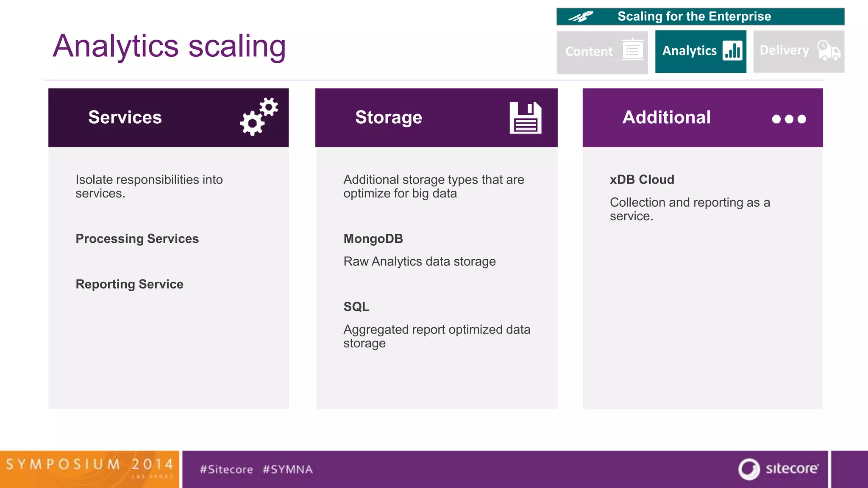Click the Scaling for the Enterprise banner
This screenshot has height=488, width=868.
(701, 17)
